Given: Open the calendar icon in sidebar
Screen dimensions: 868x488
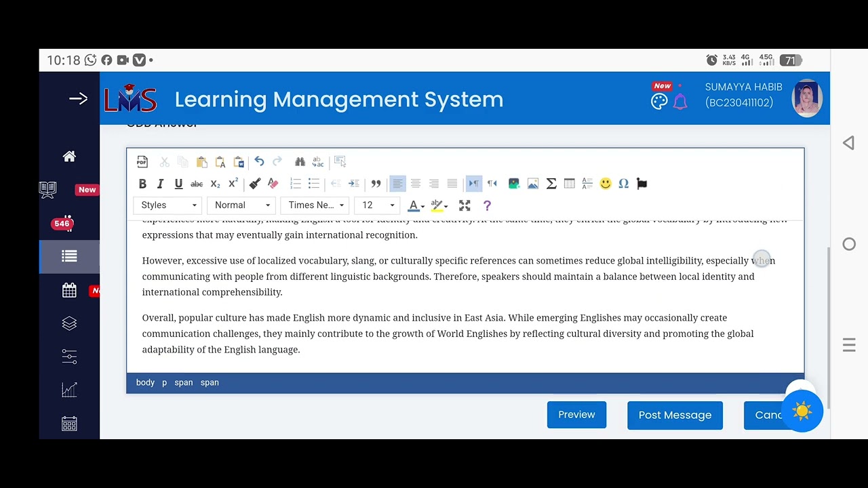Looking at the screenshot, I should (69, 290).
